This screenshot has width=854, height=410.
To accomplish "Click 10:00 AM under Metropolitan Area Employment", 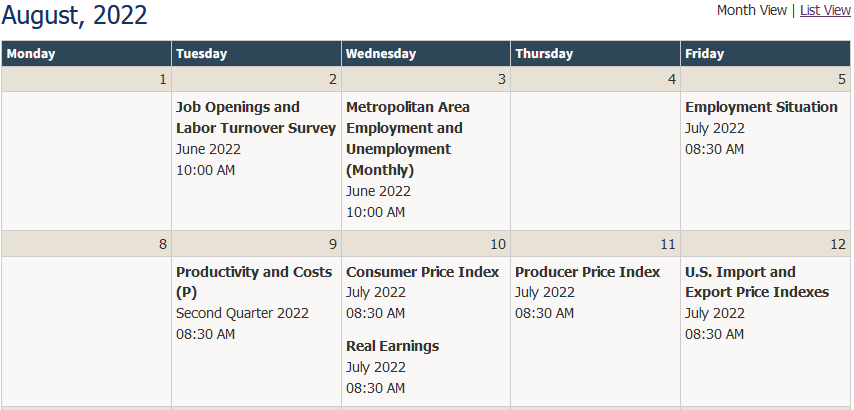I will [x=375, y=212].
